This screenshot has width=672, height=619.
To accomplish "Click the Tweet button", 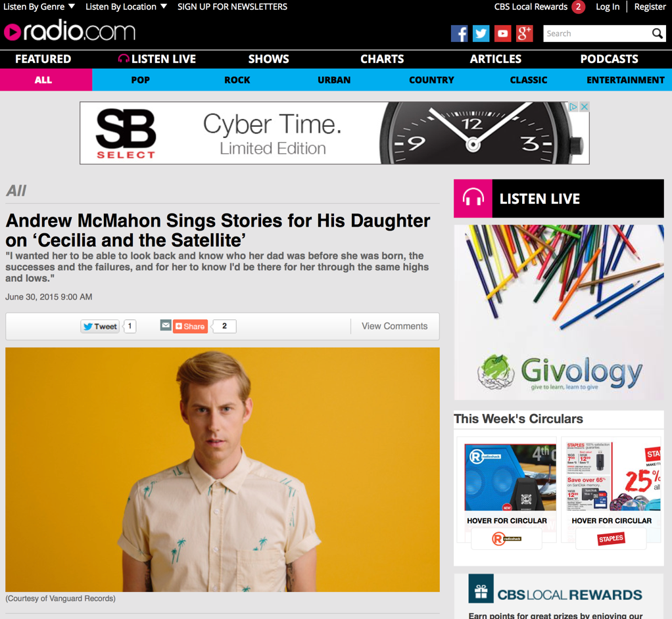I will pos(100,327).
